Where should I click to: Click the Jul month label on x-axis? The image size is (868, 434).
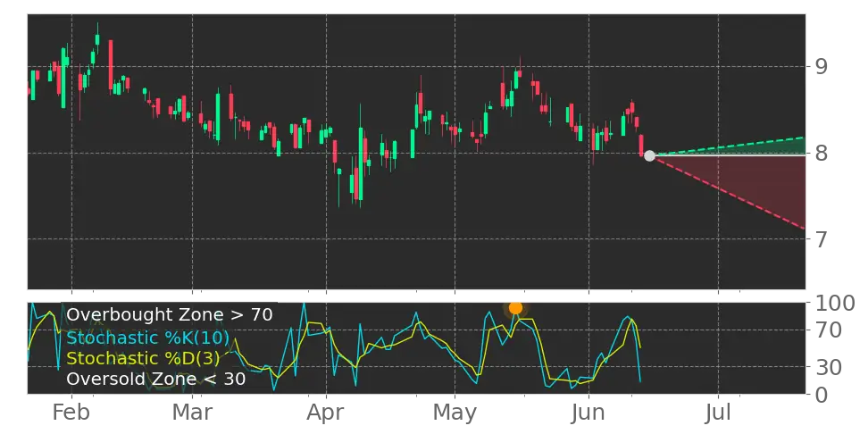[719, 413]
